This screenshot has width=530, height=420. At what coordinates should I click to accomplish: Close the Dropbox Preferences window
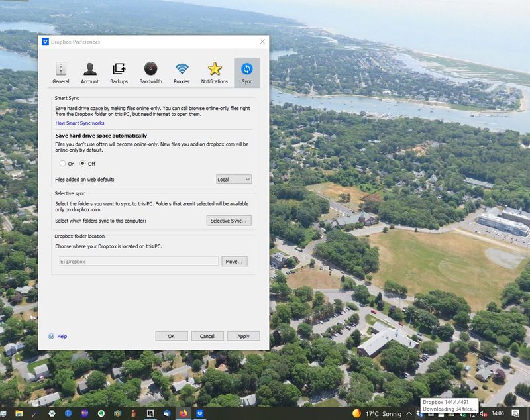(262, 42)
